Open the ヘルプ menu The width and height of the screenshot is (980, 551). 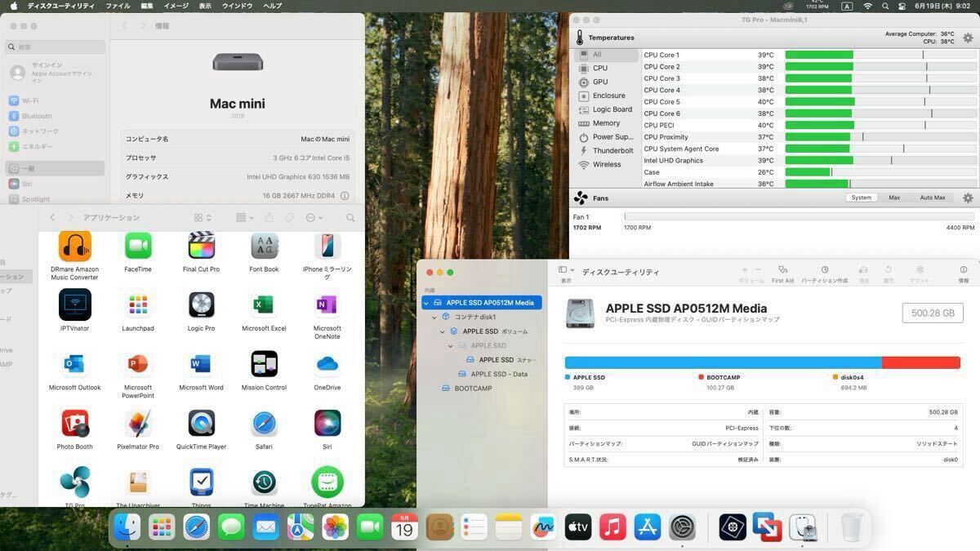tap(272, 6)
